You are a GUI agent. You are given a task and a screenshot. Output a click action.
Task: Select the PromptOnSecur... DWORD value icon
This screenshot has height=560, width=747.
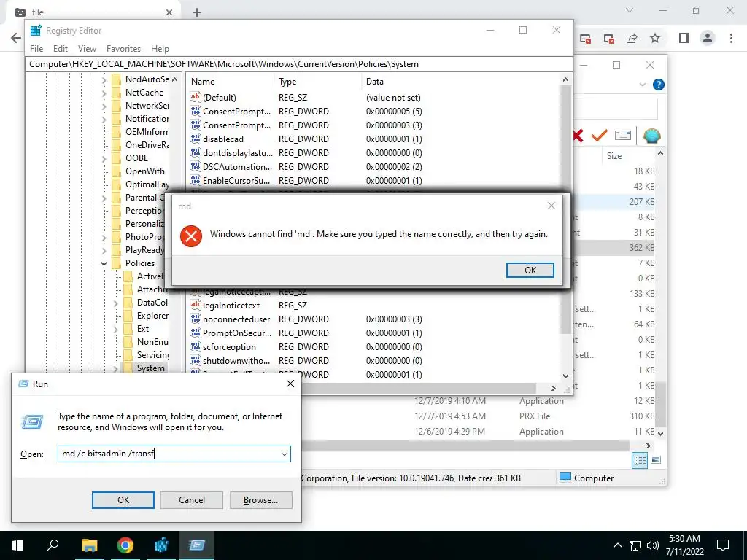[196, 332]
